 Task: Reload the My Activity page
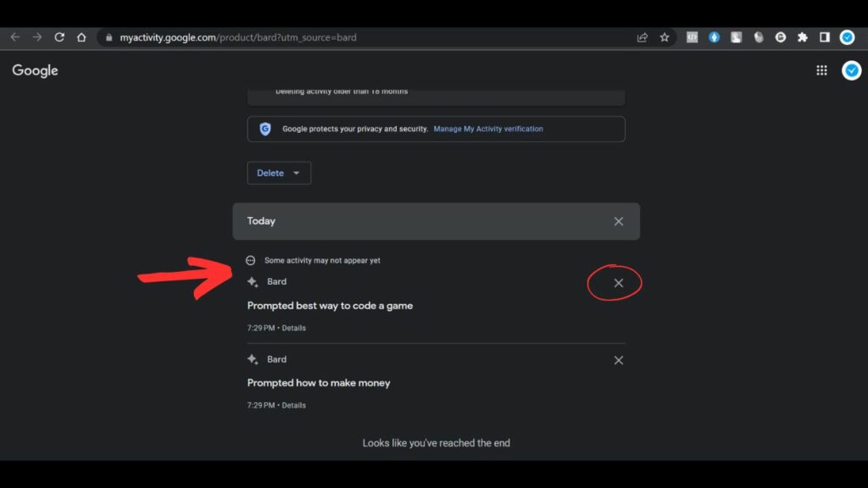[59, 37]
